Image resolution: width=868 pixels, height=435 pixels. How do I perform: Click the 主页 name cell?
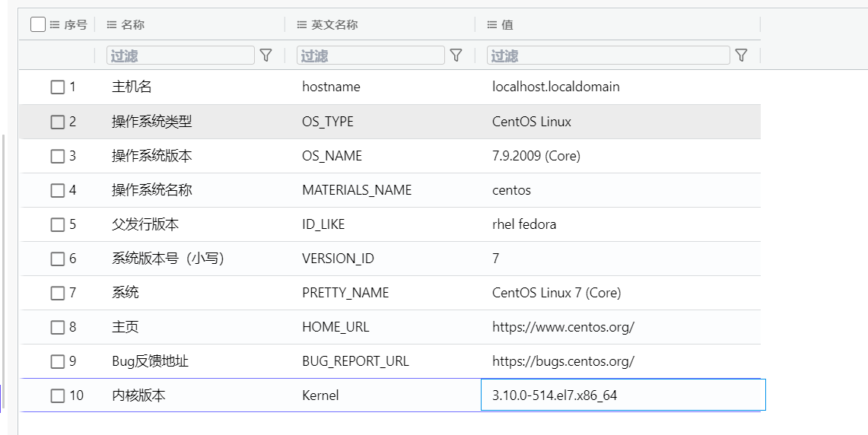tap(125, 327)
